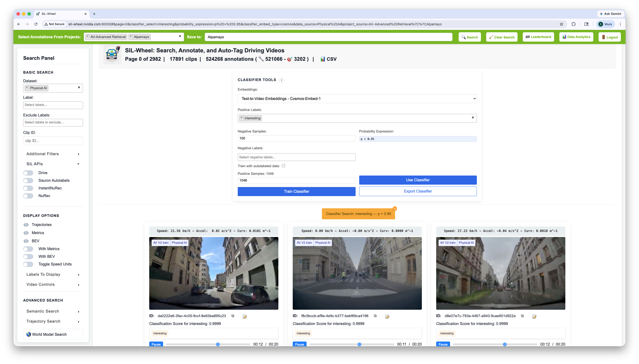Click Use Classifier
The height and width of the screenshot is (364, 639).
[418, 180]
